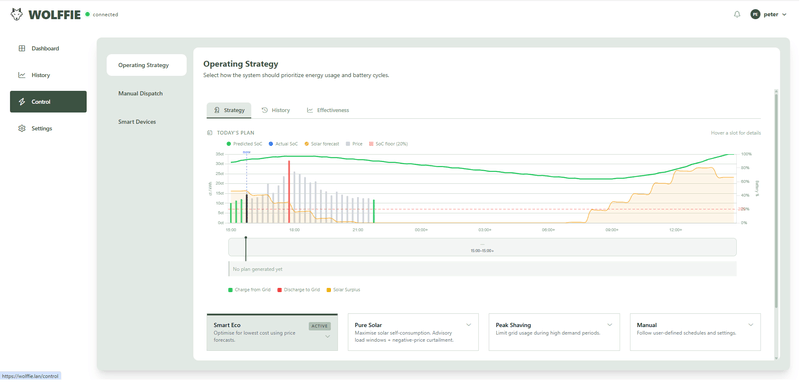Click the Solar Surplus legend swatch
Screen dimensions: 800x385
[x=329, y=290]
